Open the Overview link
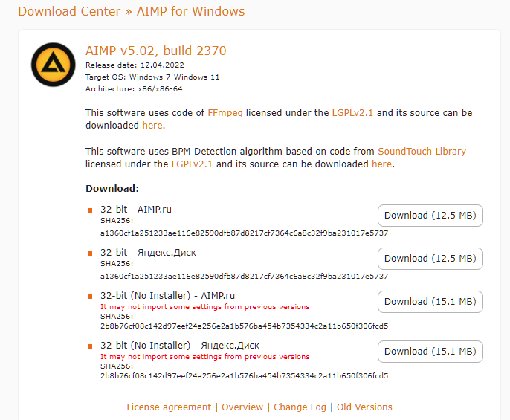The image size is (510, 420). [242, 407]
